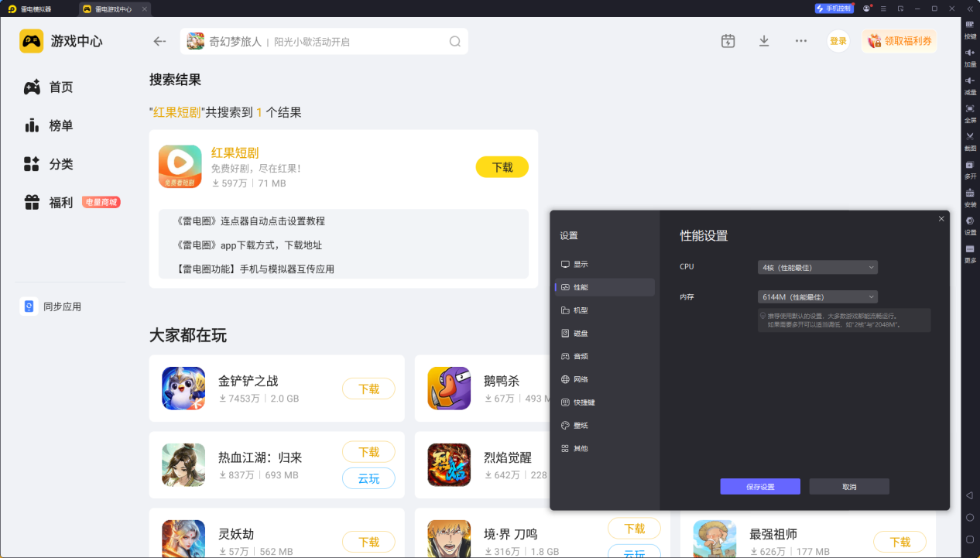Select 其他 in settings menu

point(605,448)
